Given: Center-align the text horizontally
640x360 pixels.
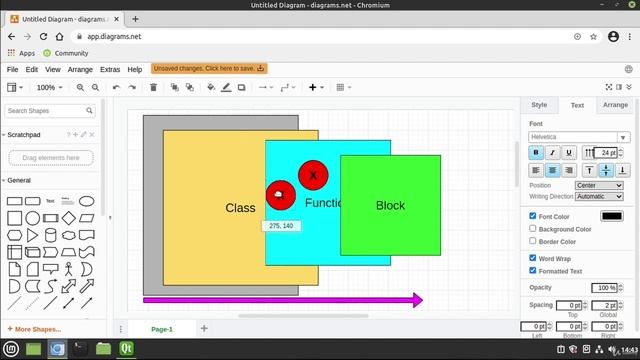Looking at the screenshot, I should click(x=553, y=170).
